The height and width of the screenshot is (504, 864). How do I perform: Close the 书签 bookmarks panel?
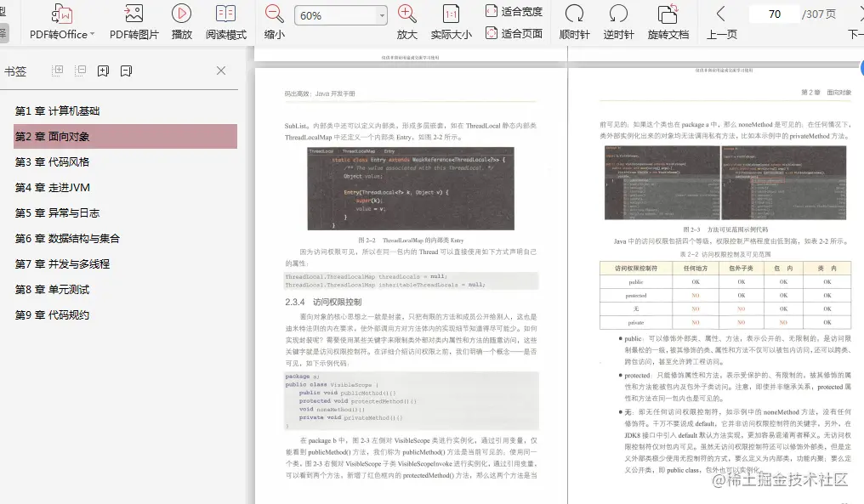click(221, 71)
